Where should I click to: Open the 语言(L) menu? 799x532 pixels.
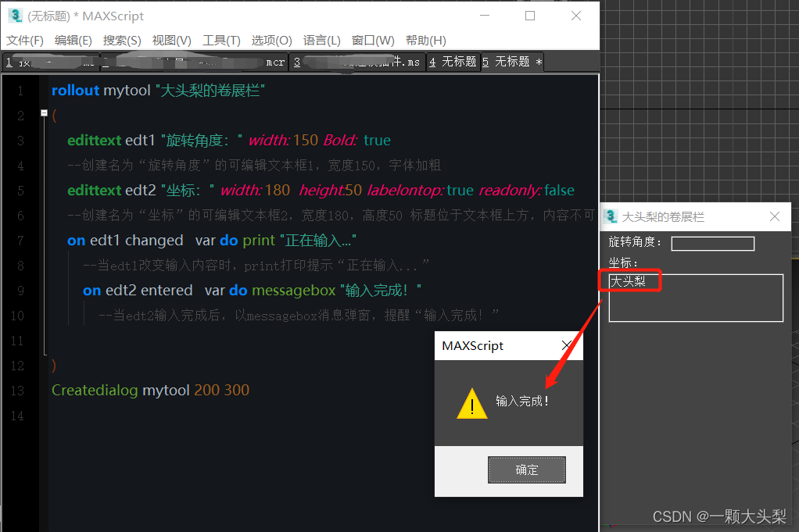click(x=322, y=41)
